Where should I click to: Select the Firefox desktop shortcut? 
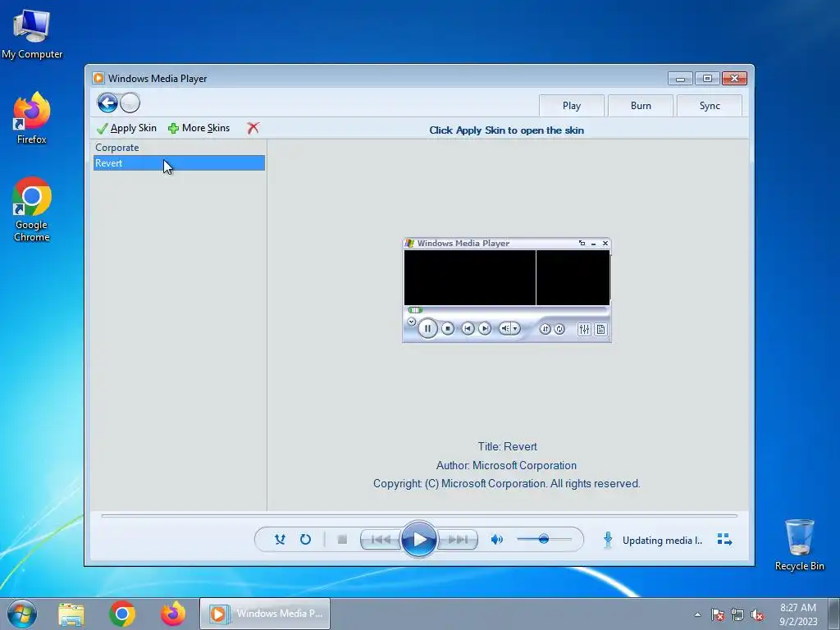click(x=32, y=118)
